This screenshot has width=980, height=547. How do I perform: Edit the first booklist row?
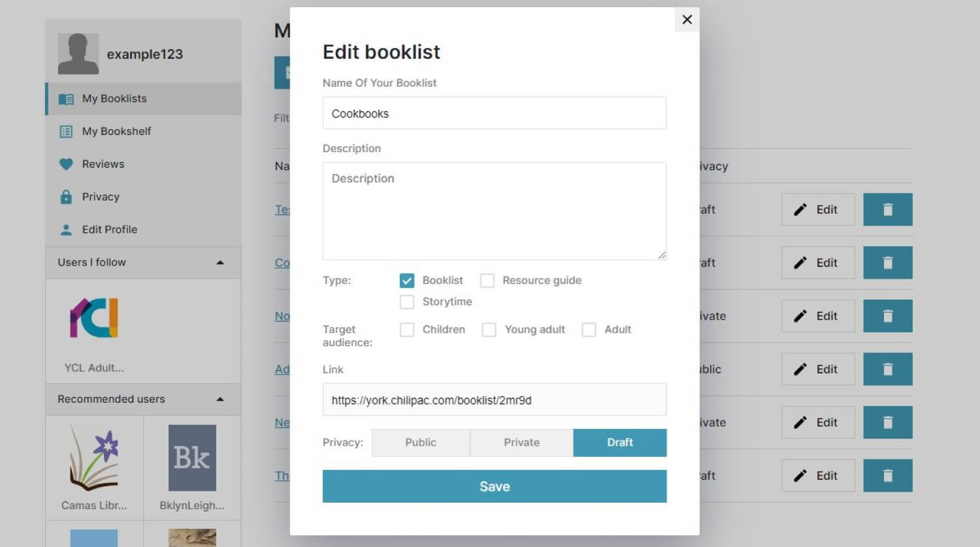point(818,210)
